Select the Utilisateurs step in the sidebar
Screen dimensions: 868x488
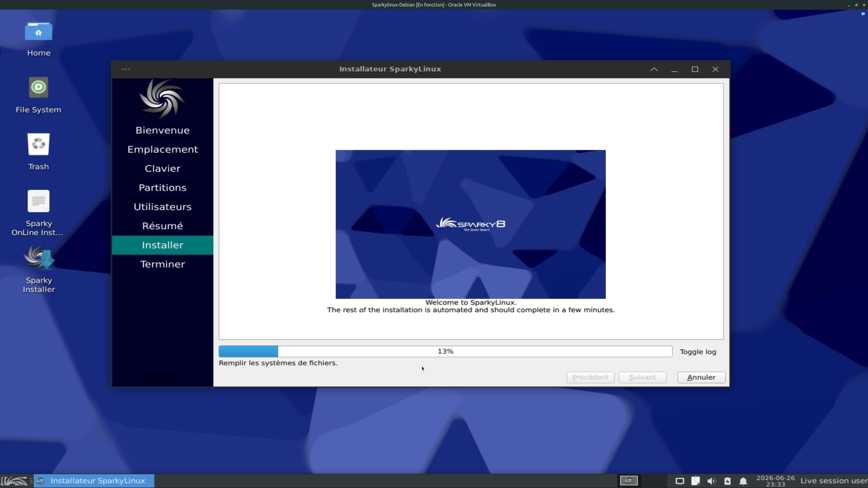pyautogui.click(x=163, y=207)
